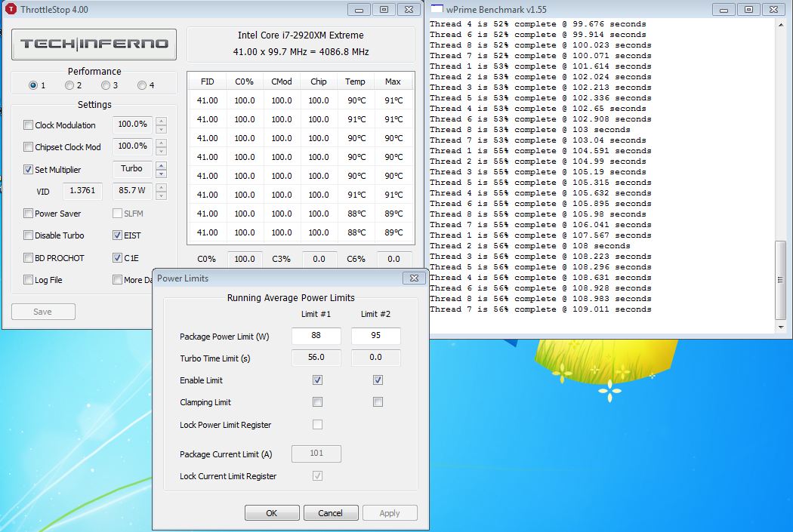Click OK in Power Limits dialog

pyautogui.click(x=272, y=513)
